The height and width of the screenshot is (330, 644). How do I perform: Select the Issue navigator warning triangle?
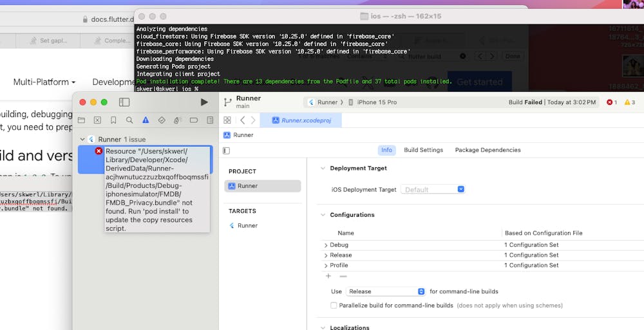(x=146, y=120)
